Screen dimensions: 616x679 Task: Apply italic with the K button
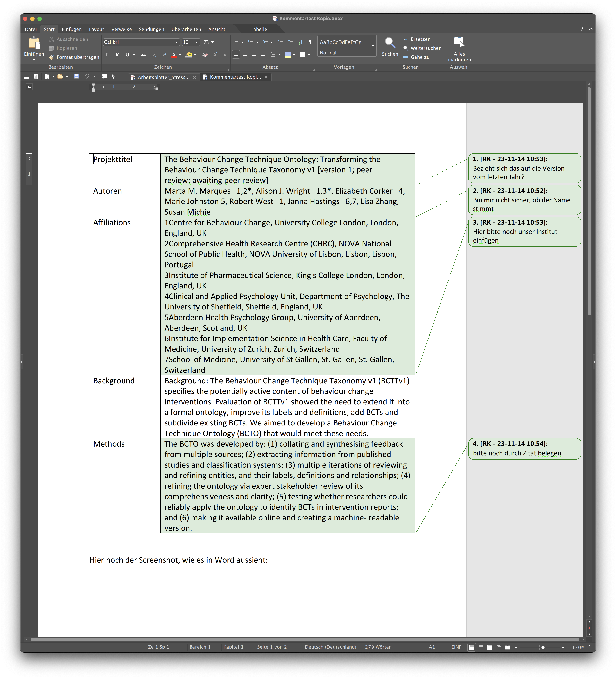tap(117, 55)
